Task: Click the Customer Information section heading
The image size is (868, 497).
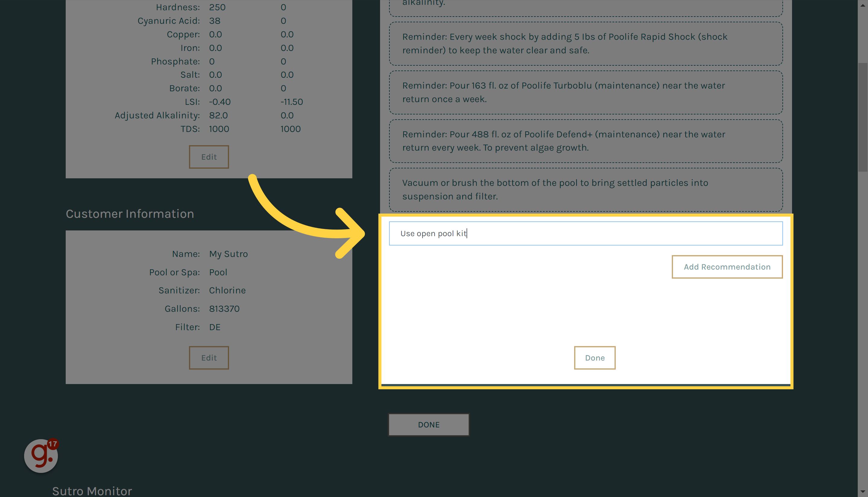Action: pyautogui.click(x=130, y=214)
